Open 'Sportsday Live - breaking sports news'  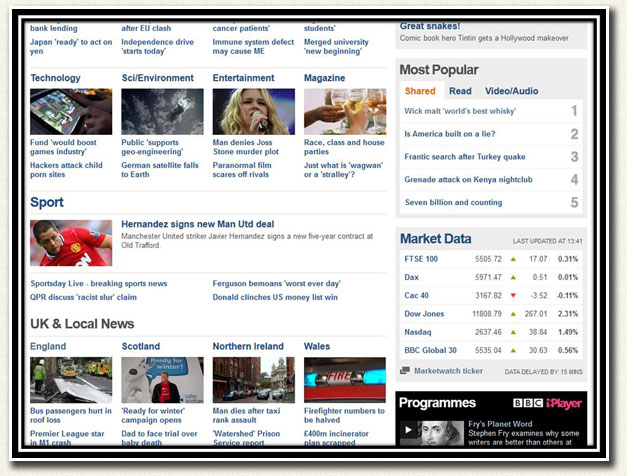pos(99,284)
